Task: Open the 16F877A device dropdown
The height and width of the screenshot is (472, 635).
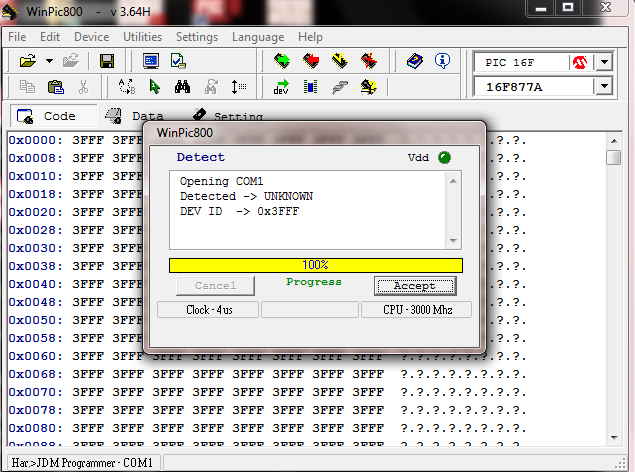Action: coord(605,86)
